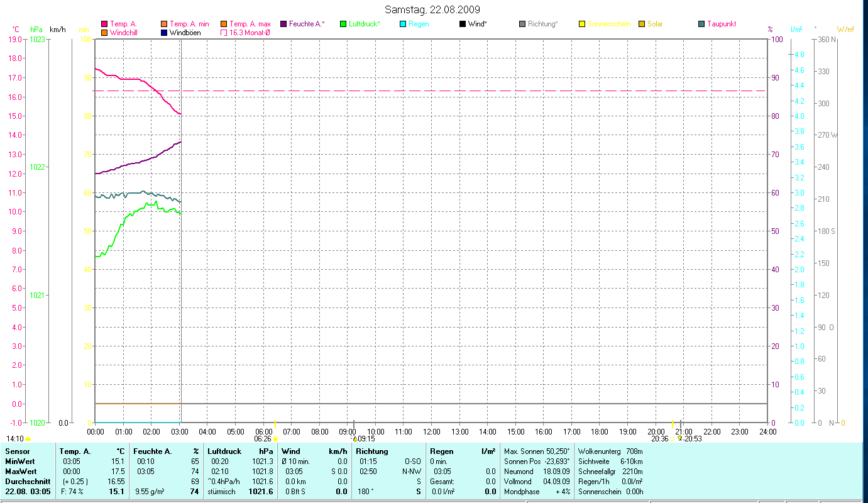The height and width of the screenshot is (503, 868).
Task: Click the Temp. A. legend color square
Action: pyautogui.click(x=104, y=24)
